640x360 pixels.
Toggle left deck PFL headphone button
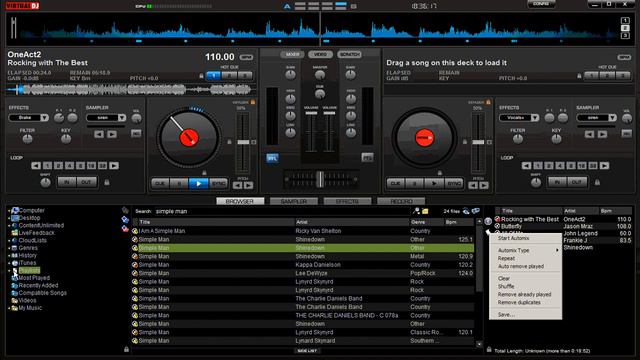[272, 158]
